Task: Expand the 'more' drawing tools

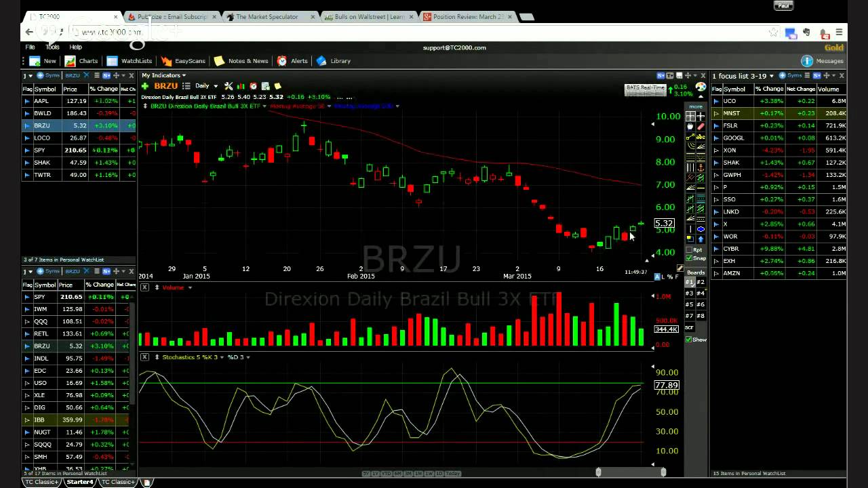Action: [x=696, y=106]
